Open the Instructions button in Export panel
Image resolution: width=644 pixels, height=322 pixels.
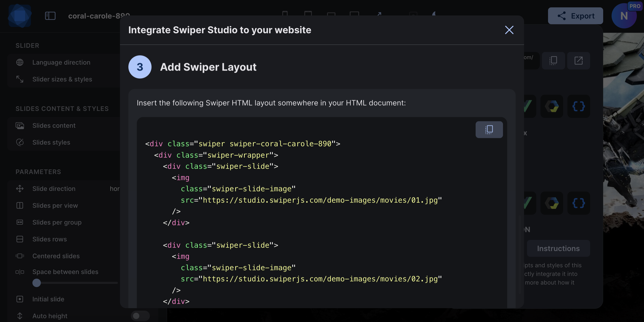pyautogui.click(x=558, y=248)
